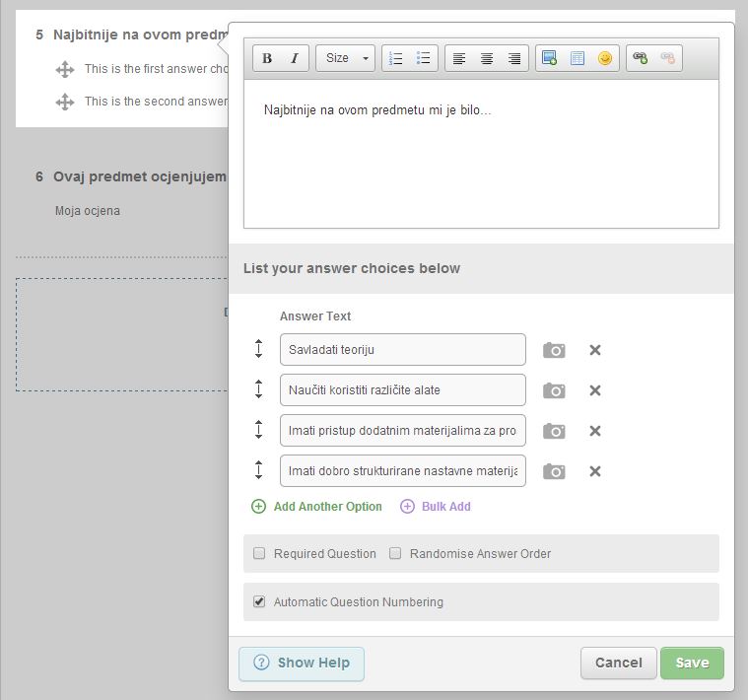
Task: Delete the 'Naučiti koristiti različite alate' answer
Action: tap(595, 390)
